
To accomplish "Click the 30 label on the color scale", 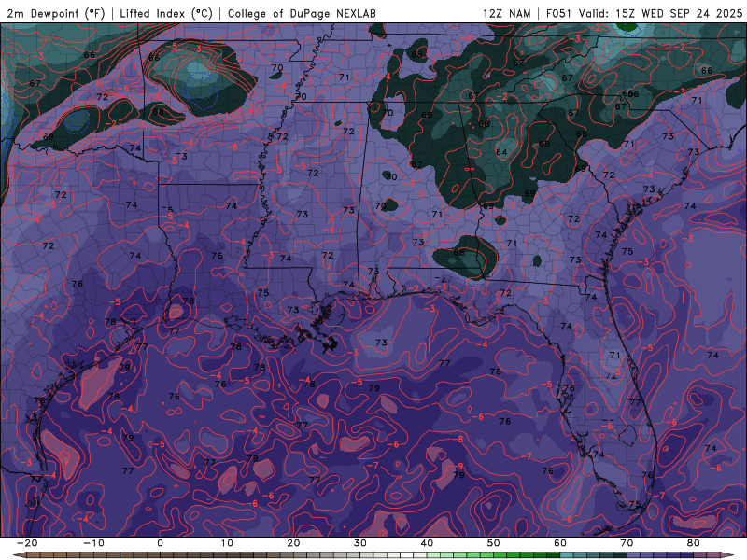I will (360, 543).
